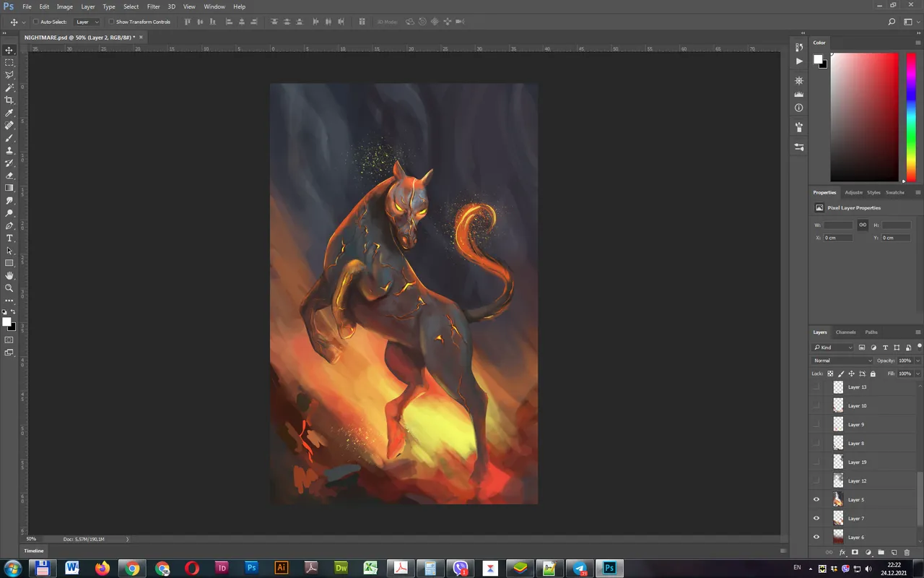
Task: Show Layer 10 visibility box
Action: coord(816,405)
